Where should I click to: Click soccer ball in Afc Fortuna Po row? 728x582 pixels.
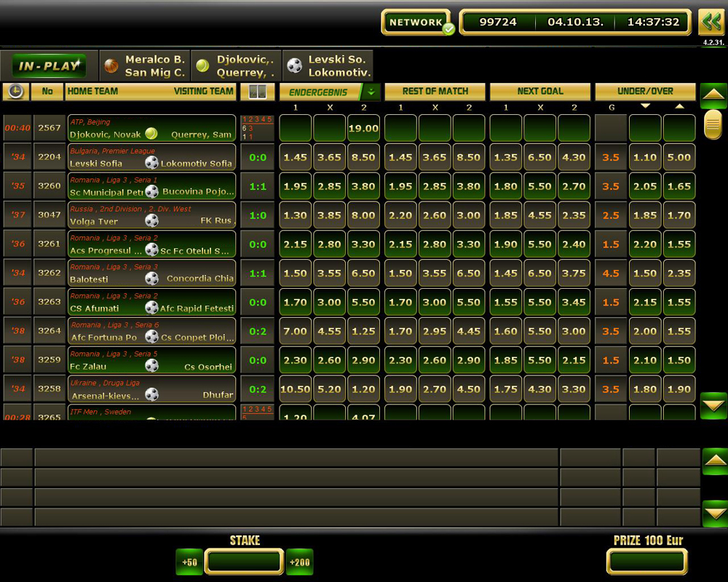pyautogui.click(x=151, y=337)
